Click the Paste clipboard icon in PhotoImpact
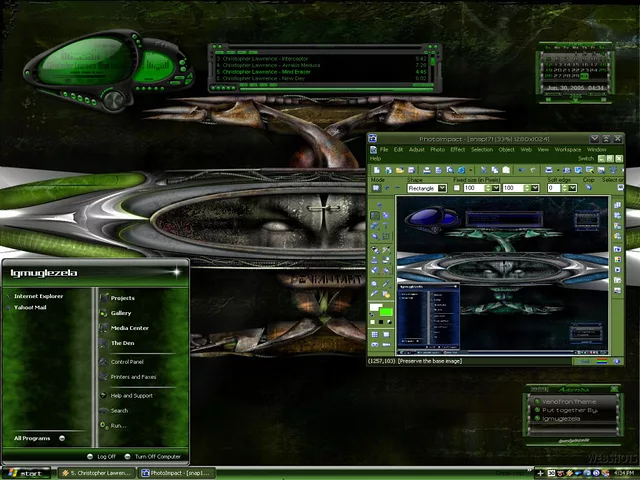The height and width of the screenshot is (480, 640). pos(506,170)
